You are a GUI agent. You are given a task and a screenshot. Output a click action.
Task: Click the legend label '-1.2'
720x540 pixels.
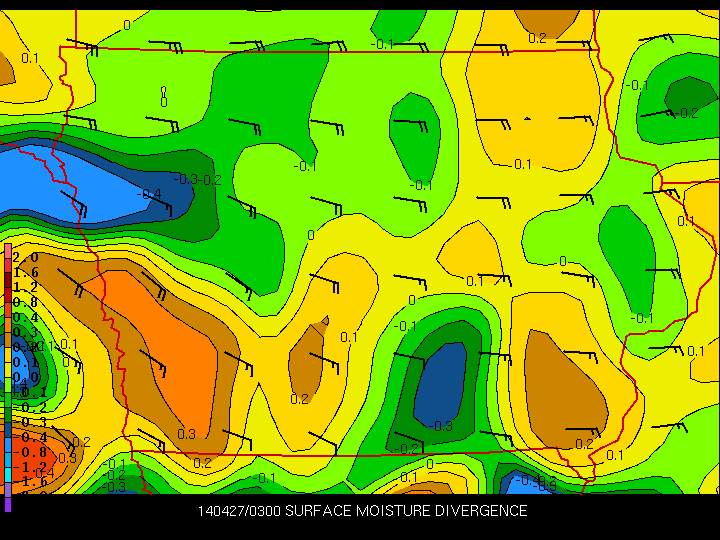click(30, 467)
